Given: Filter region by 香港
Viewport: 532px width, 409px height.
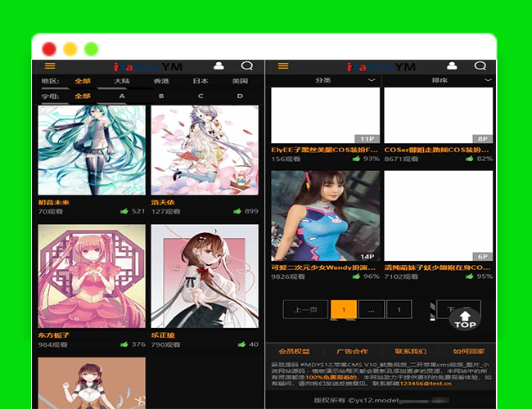Looking at the screenshot, I should coord(161,81).
